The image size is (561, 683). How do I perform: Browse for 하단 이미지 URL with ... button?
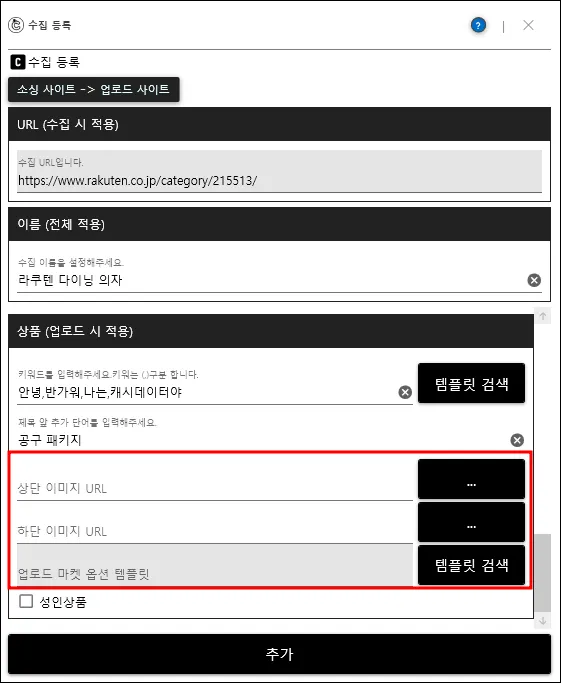click(x=471, y=522)
